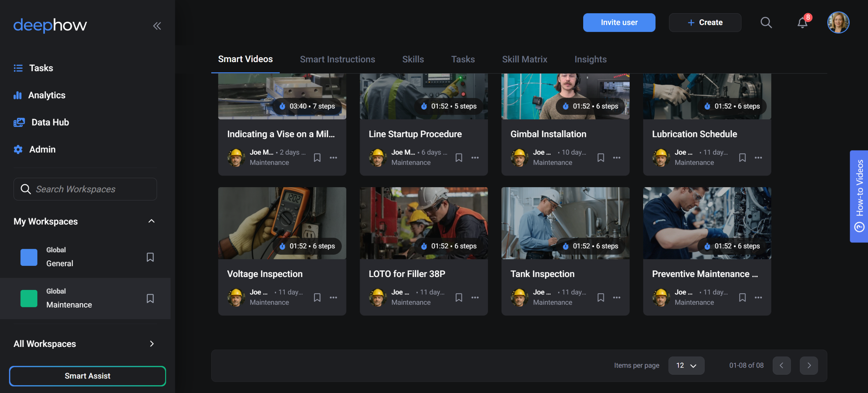Toggle bookmark on Global General workspace

[x=150, y=257]
